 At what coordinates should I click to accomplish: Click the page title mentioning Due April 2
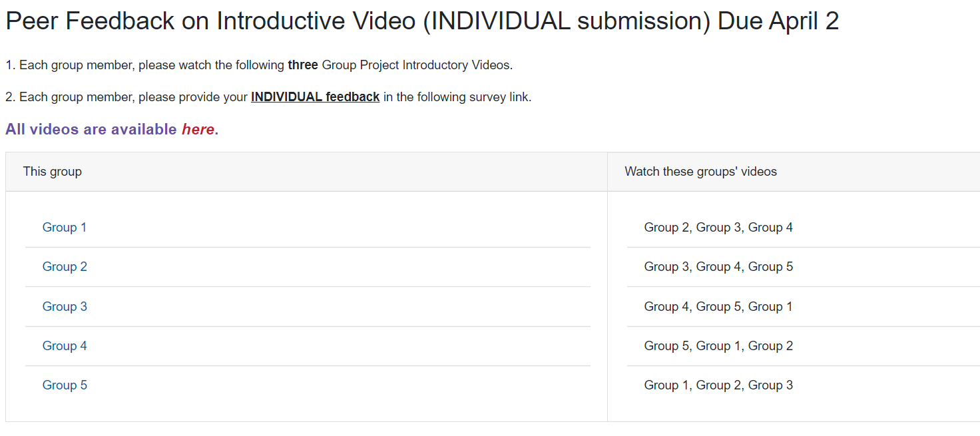pos(422,22)
